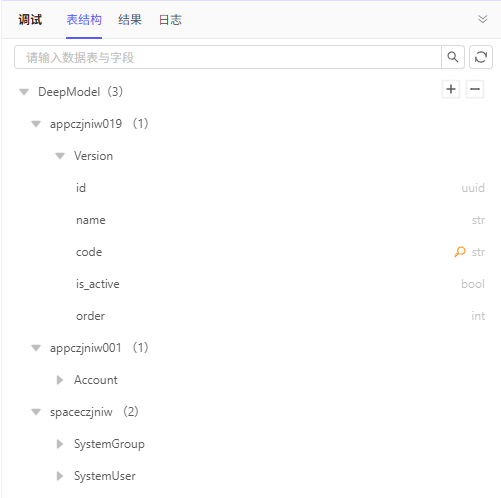Expand the SystemUser table arrow

pos(60,476)
